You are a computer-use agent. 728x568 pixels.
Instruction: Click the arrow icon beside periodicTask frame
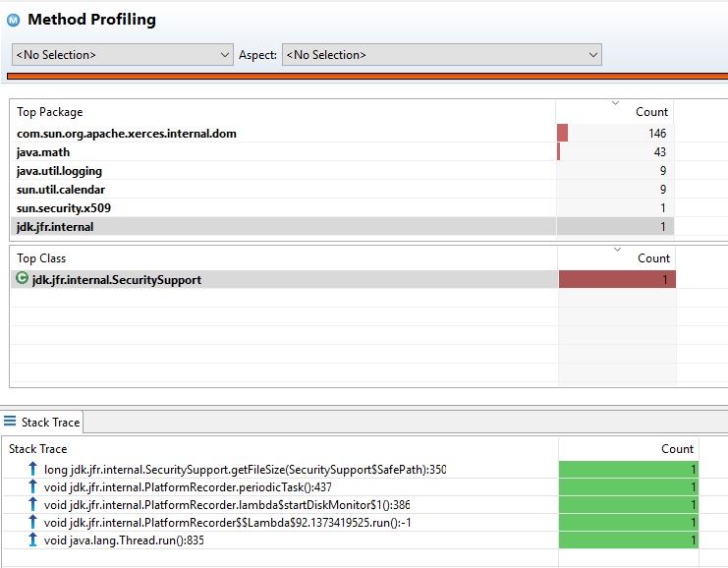[x=33, y=487]
